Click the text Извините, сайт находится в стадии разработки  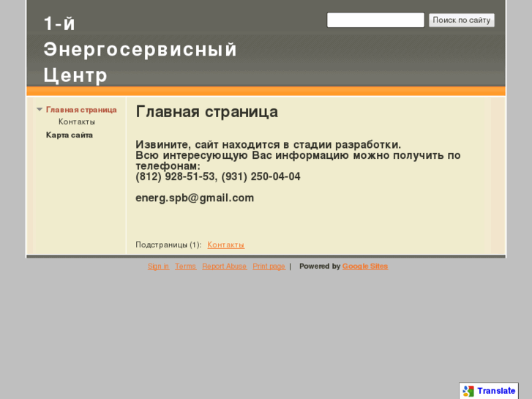pos(268,145)
